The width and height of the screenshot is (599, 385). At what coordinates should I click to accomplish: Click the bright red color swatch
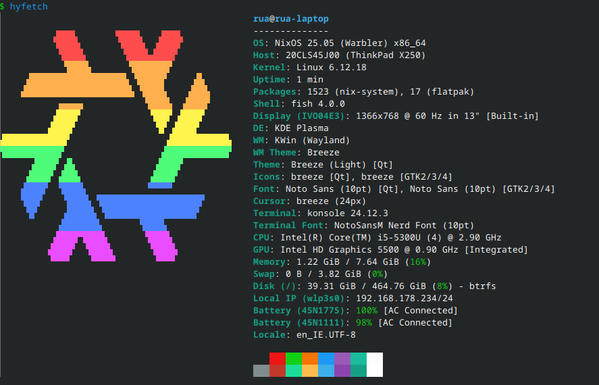pos(277,359)
